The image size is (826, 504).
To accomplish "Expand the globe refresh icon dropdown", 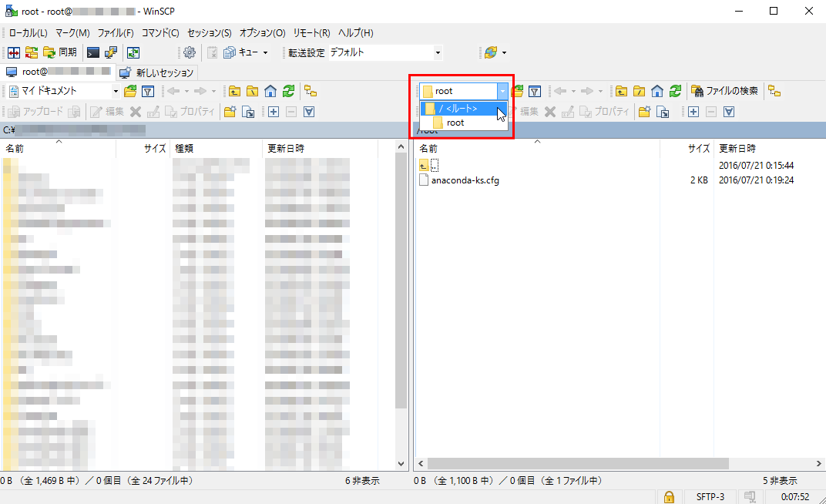I will [504, 52].
